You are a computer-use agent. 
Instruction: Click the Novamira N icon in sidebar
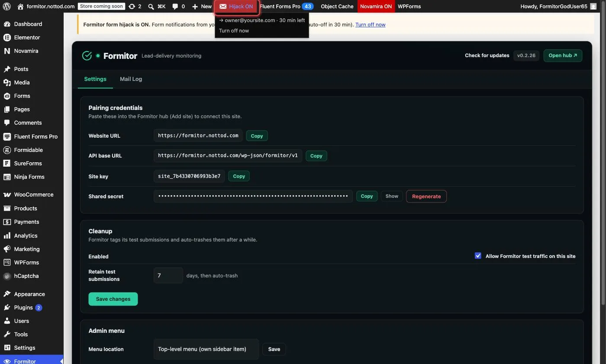(7, 51)
